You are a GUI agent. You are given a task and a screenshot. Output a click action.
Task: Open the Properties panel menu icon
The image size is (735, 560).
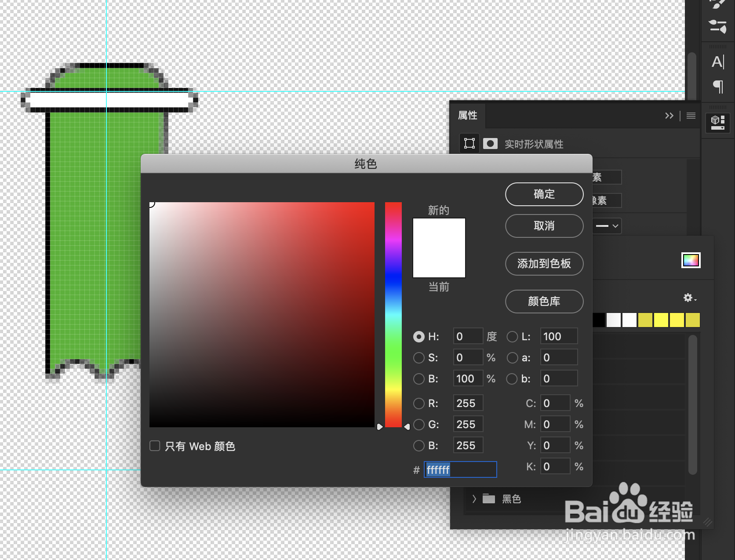[x=691, y=116]
